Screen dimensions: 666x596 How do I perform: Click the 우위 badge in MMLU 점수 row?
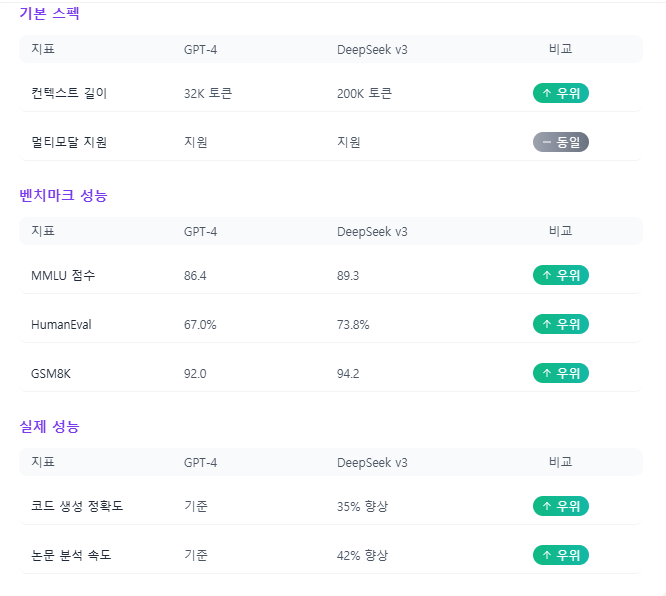[561, 275]
